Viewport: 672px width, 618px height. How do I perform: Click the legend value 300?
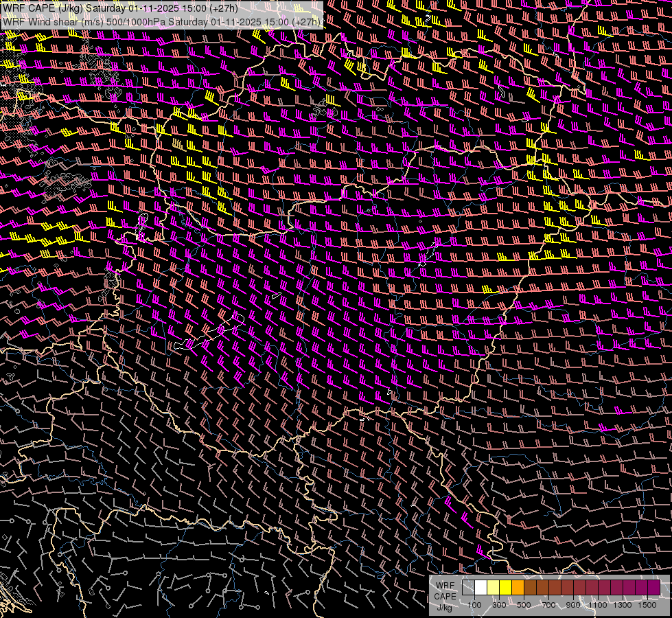[499, 605]
